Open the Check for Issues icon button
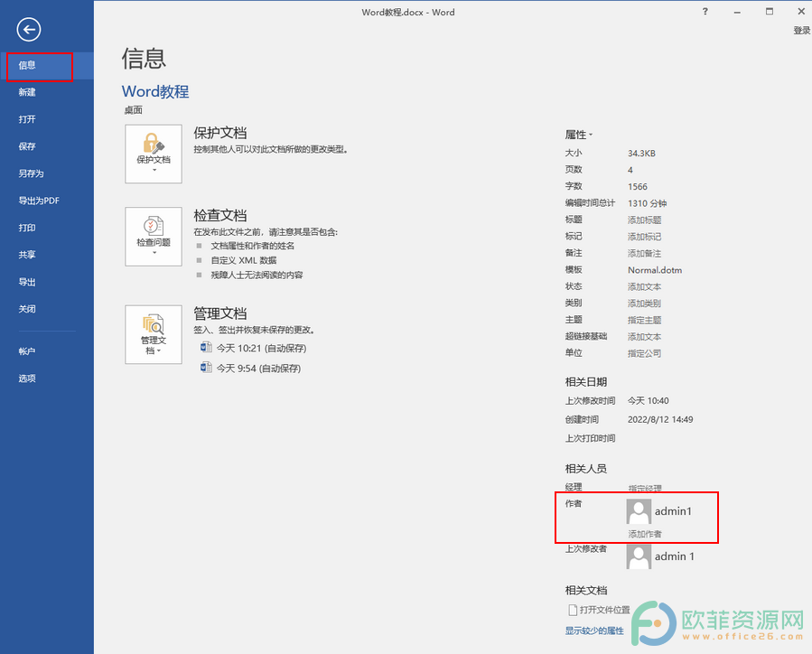This screenshot has height=654, width=812. click(x=154, y=237)
